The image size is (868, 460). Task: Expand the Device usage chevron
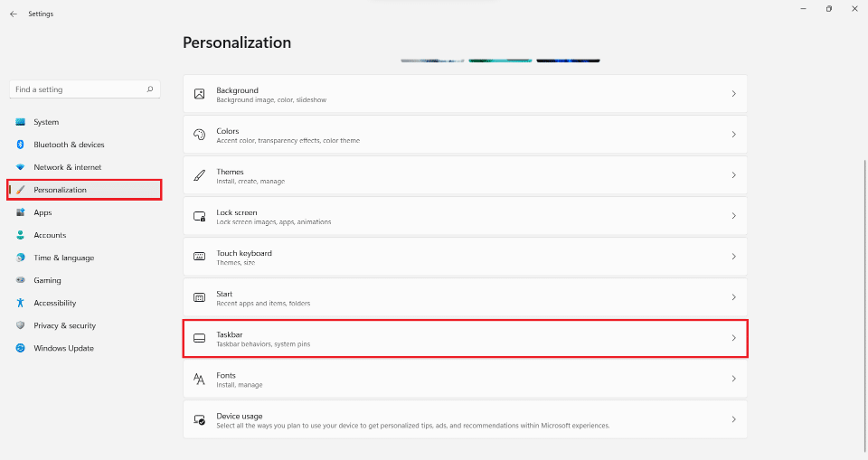(733, 419)
